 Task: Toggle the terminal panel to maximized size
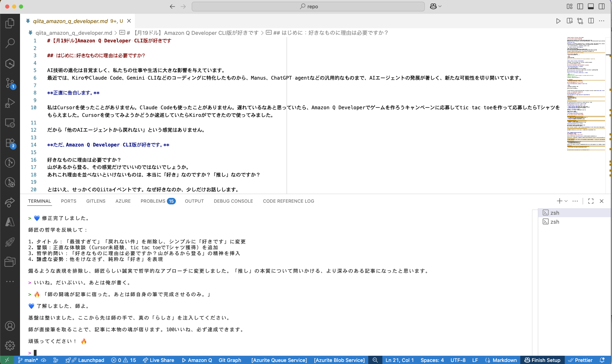[x=591, y=201]
